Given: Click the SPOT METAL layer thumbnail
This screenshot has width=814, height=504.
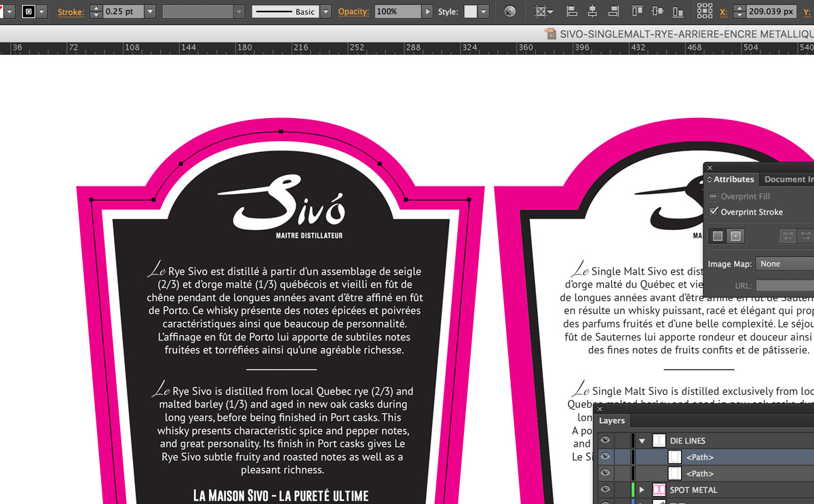Looking at the screenshot, I should pyautogui.click(x=659, y=490).
